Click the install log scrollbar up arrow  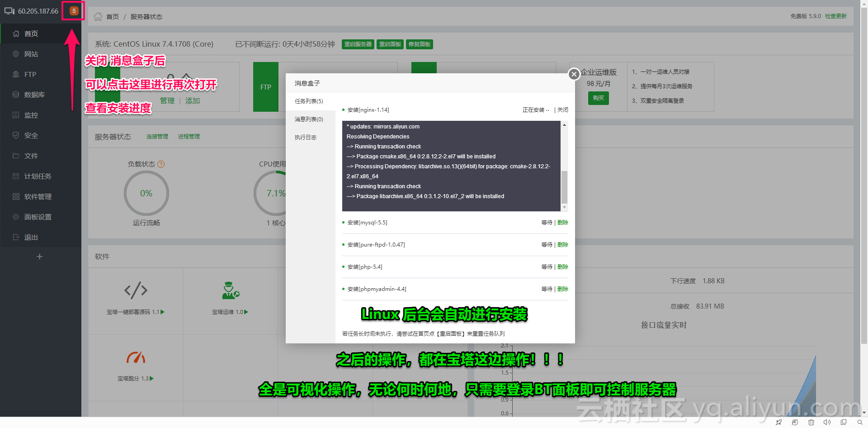(564, 125)
